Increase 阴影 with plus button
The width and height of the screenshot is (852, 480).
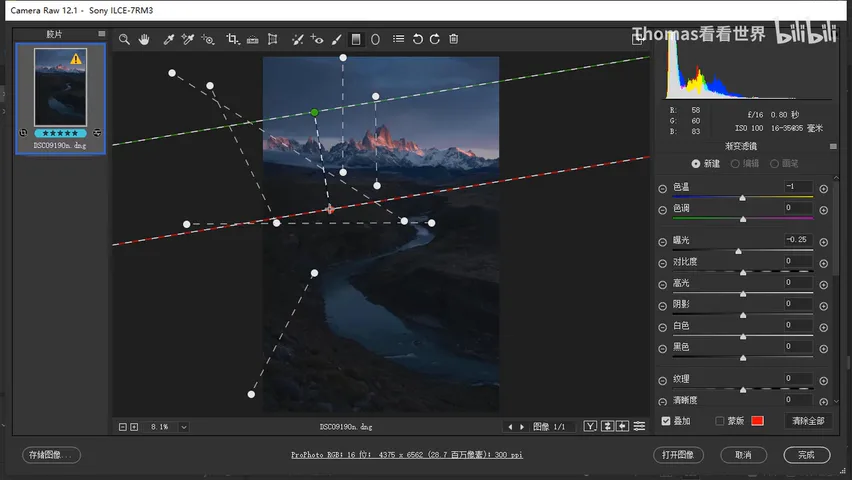point(824,306)
